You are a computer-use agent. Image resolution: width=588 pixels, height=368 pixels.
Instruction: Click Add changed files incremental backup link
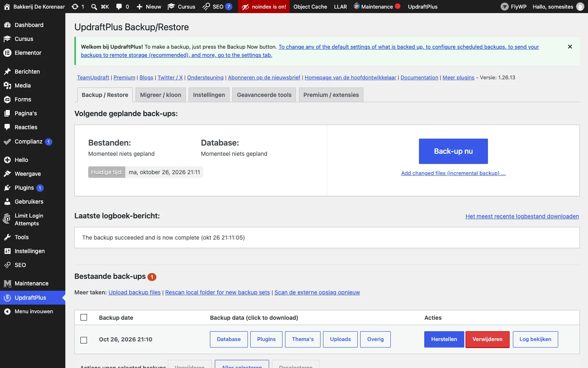coord(453,173)
